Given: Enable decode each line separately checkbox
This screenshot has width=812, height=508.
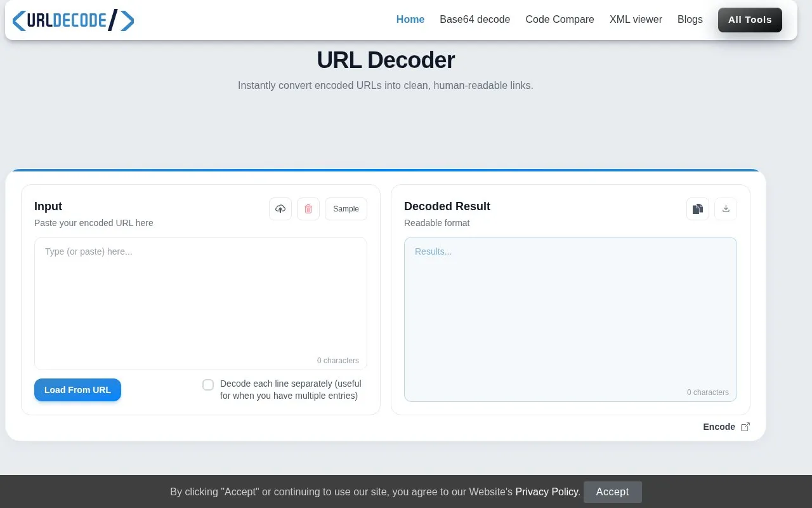Looking at the screenshot, I should click(x=208, y=385).
